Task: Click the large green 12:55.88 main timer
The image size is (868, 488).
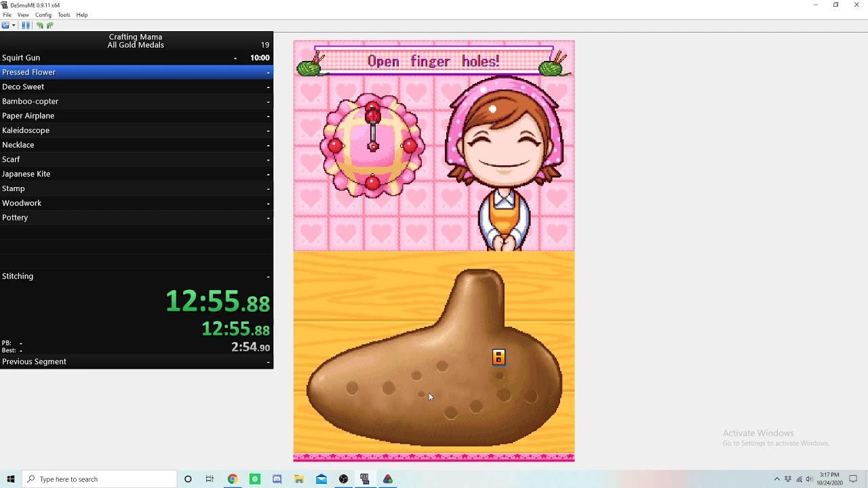Action: pos(218,302)
